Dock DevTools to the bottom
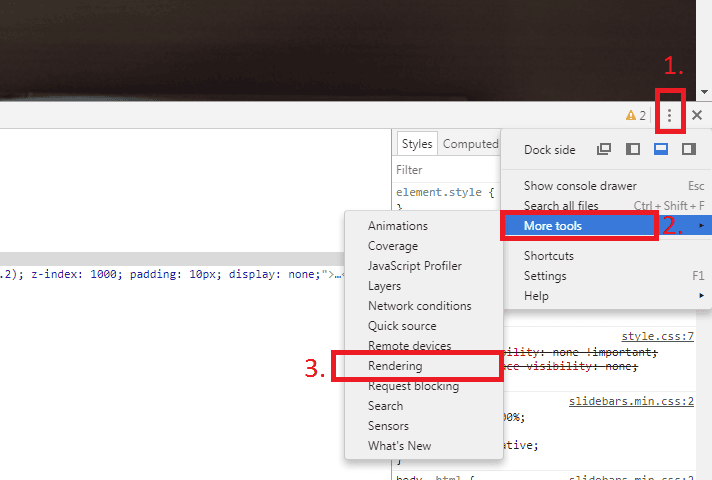Image resolution: width=712 pixels, height=480 pixels. click(661, 149)
